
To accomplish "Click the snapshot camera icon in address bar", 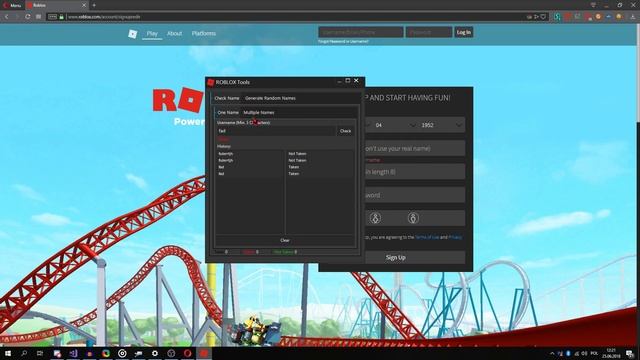I will pyautogui.click(x=529, y=17).
